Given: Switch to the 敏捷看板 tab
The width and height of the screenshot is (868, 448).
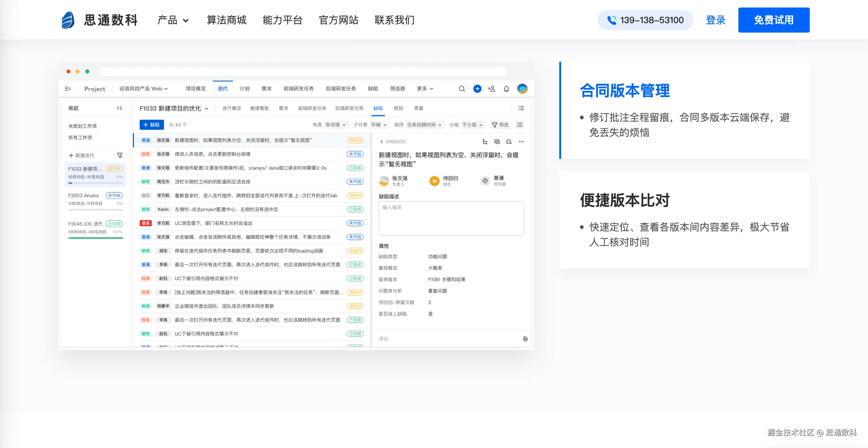Looking at the screenshot, I should click(259, 108).
